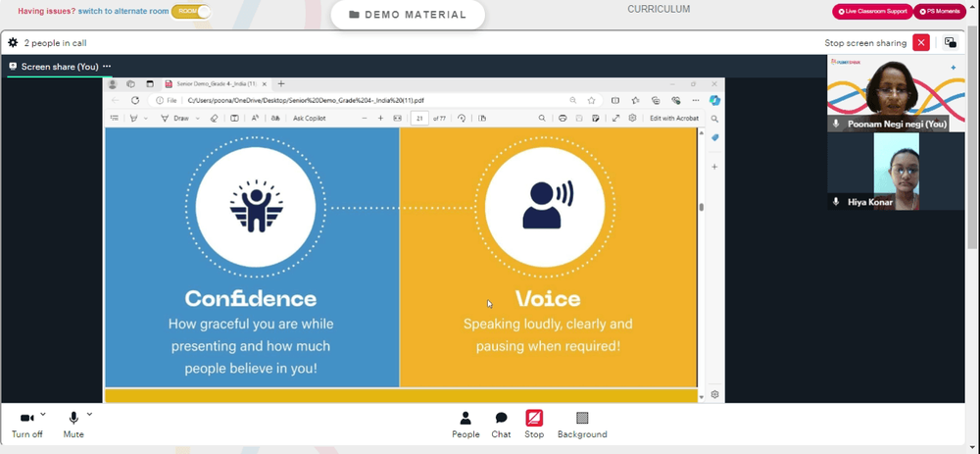Open PDF toolbar settings gear

click(632, 118)
